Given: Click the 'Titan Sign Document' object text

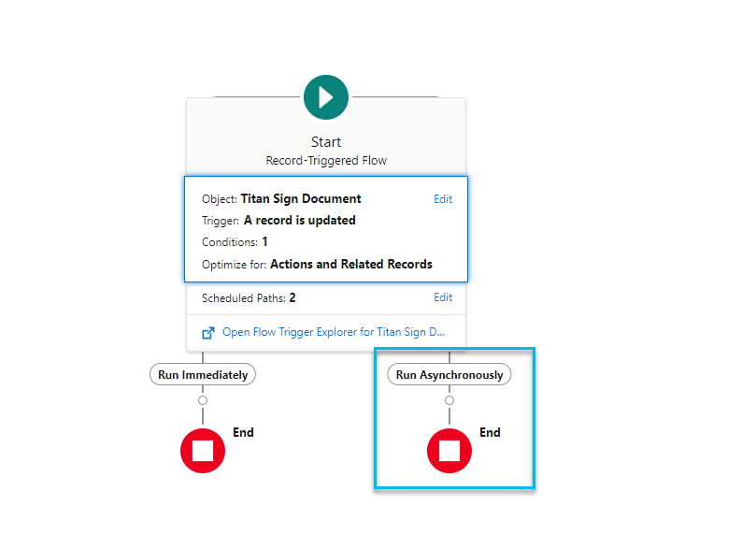Looking at the screenshot, I should 301,199.
